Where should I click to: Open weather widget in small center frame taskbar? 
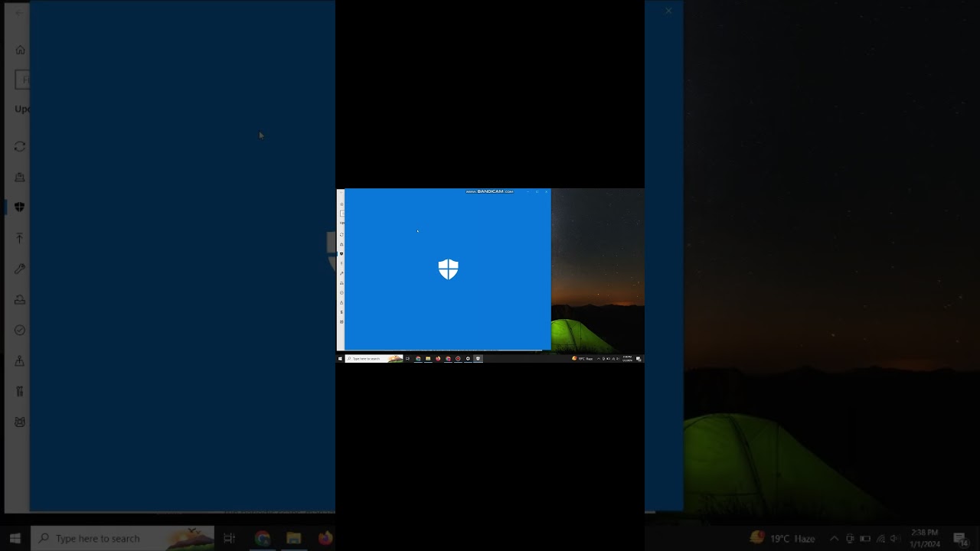[583, 358]
